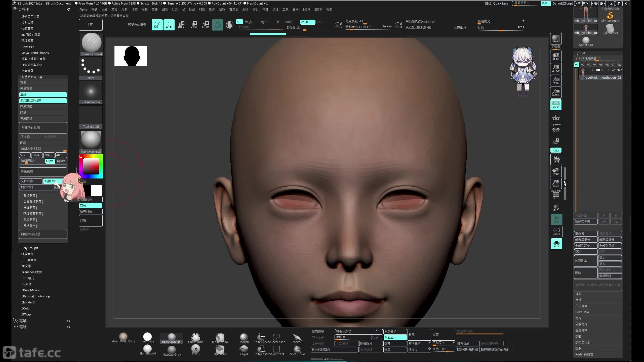This screenshot has height=362, width=644.
Task: Select the Morph brush
Action: tap(244, 338)
